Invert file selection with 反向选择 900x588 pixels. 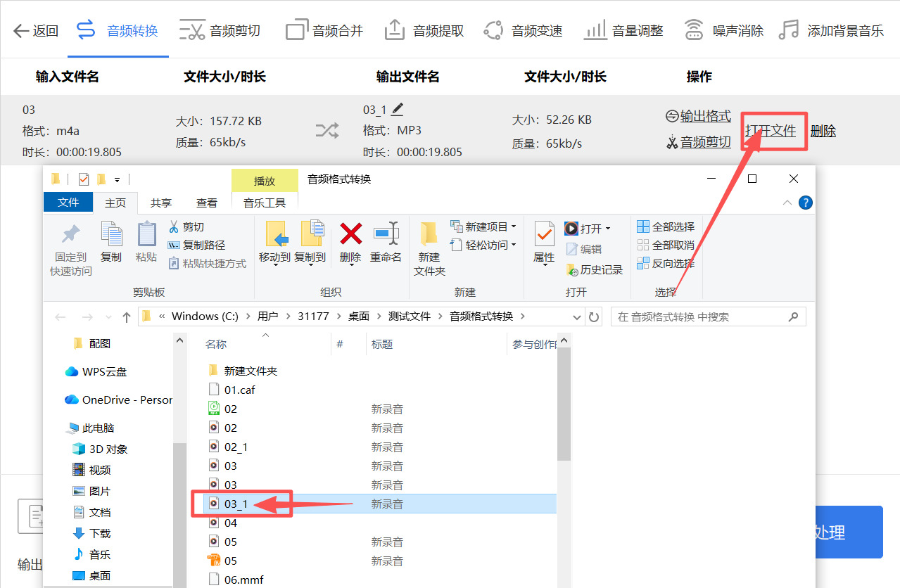(666, 263)
